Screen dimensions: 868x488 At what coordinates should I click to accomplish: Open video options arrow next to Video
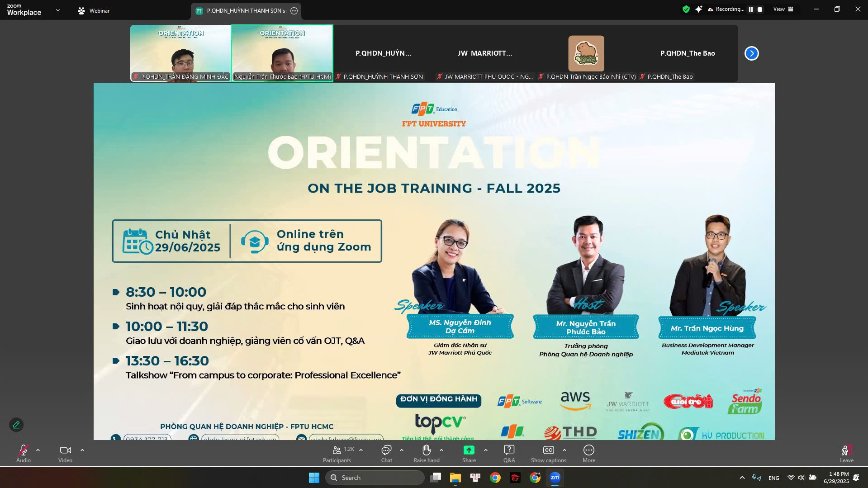click(x=82, y=450)
